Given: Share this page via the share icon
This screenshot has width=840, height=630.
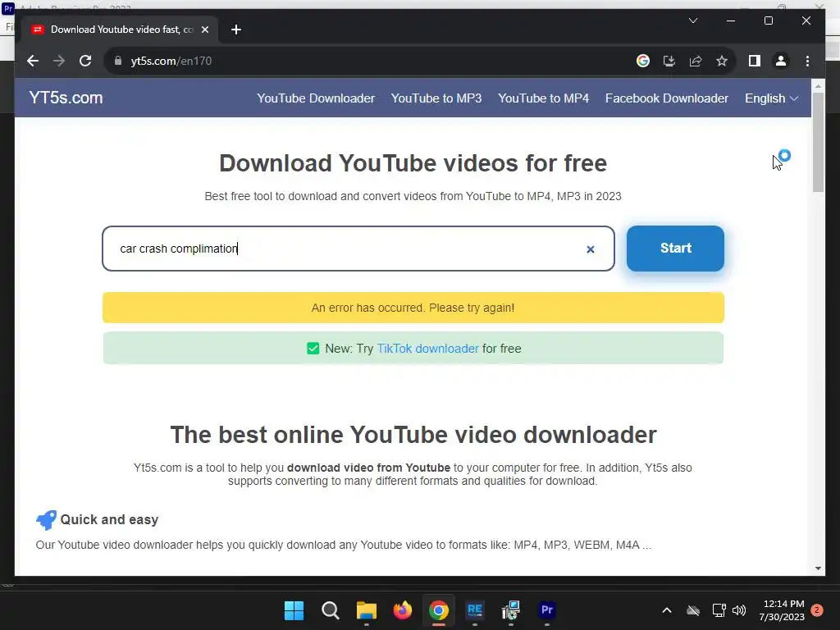Looking at the screenshot, I should (x=696, y=61).
